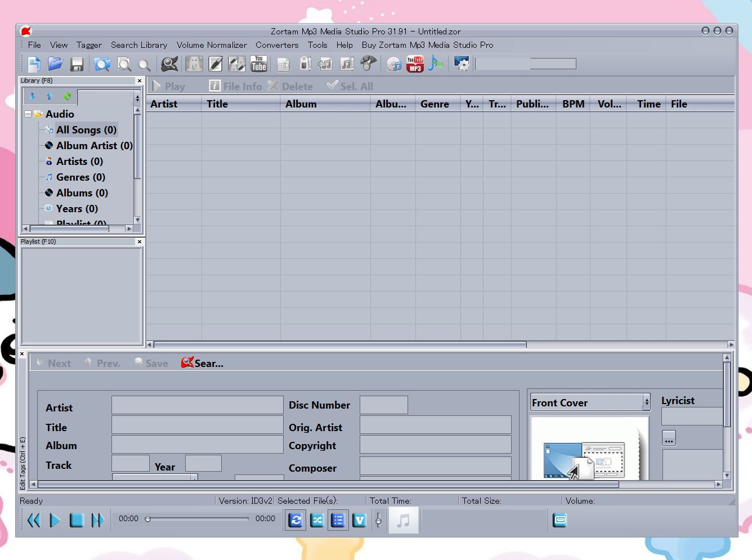
Task: Click the search folder magnifier icon
Action: 102,64
